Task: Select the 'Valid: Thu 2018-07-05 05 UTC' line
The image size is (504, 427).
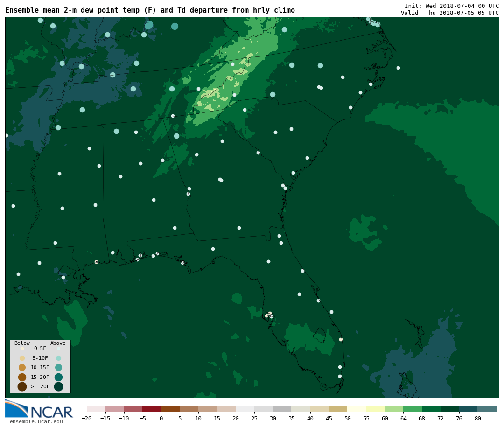Action: pos(450,13)
